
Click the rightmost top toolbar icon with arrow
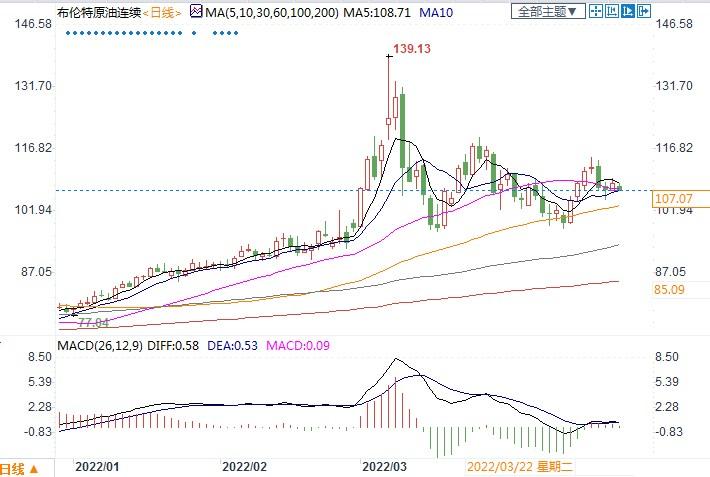643,12
